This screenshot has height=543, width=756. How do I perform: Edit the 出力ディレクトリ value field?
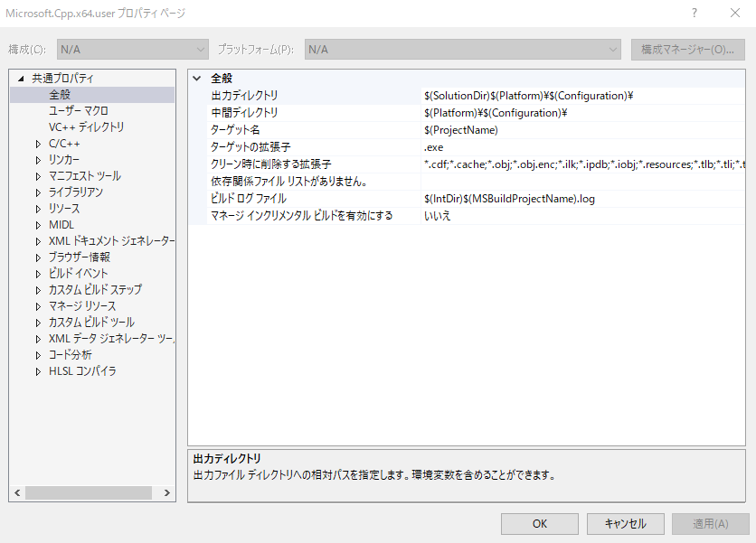tap(543, 95)
